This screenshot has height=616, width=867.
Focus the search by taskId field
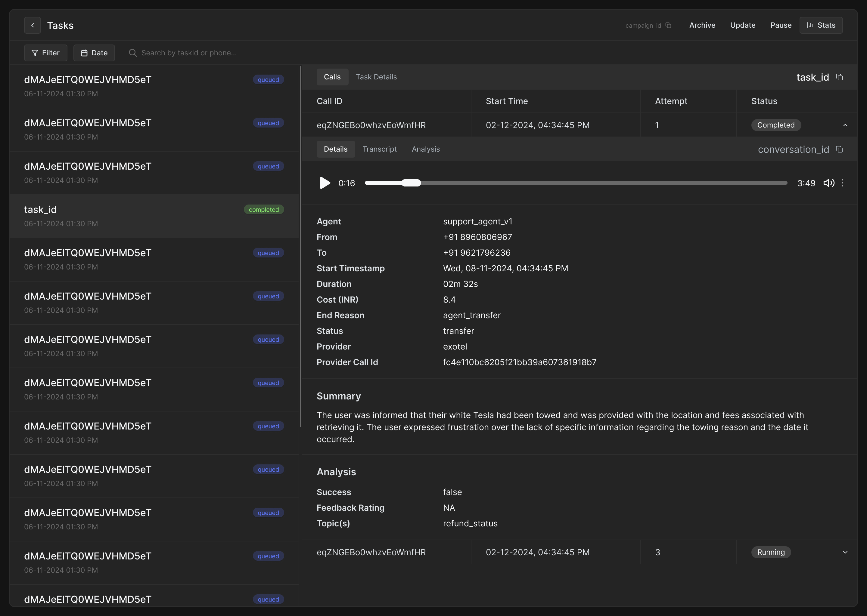[x=189, y=53]
